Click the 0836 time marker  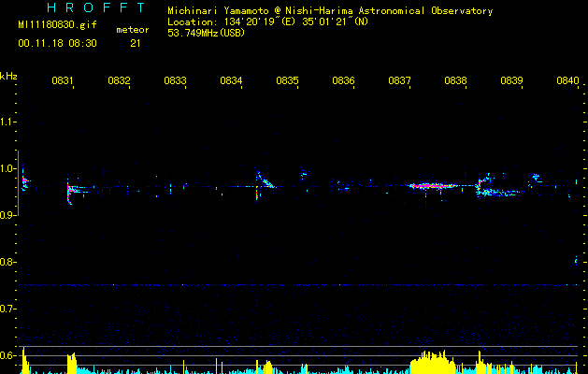pyautogui.click(x=343, y=80)
